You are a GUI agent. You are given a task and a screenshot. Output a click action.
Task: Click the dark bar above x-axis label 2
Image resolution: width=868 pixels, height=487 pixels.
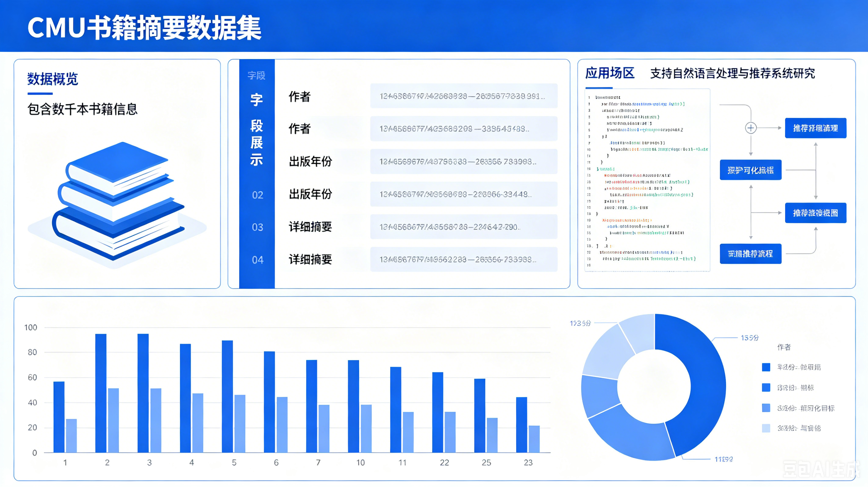pos(101,393)
